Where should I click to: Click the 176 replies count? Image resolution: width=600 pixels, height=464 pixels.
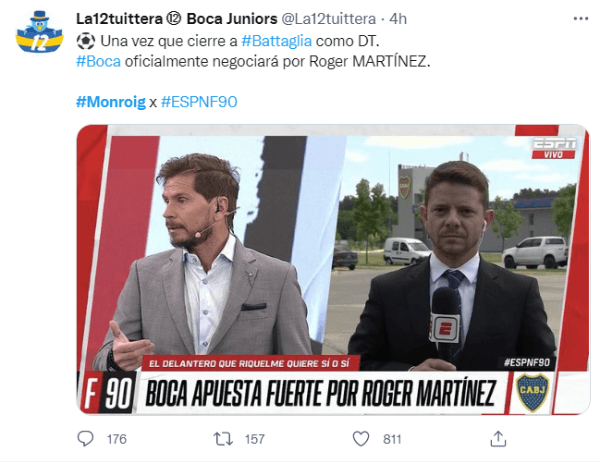[x=117, y=439]
